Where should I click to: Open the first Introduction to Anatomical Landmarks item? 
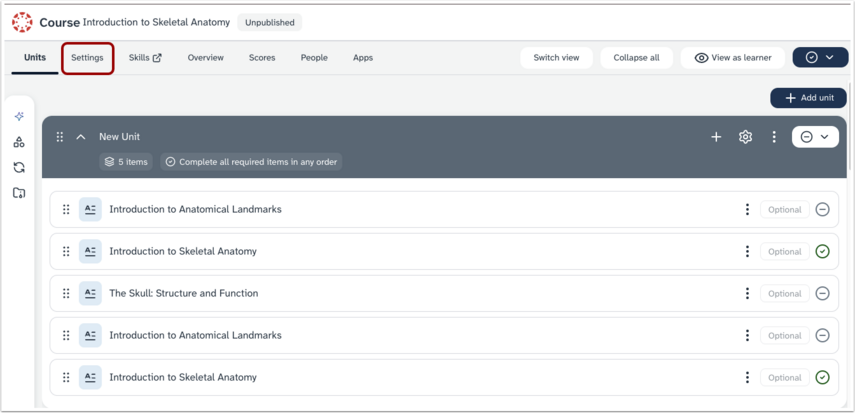click(195, 210)
